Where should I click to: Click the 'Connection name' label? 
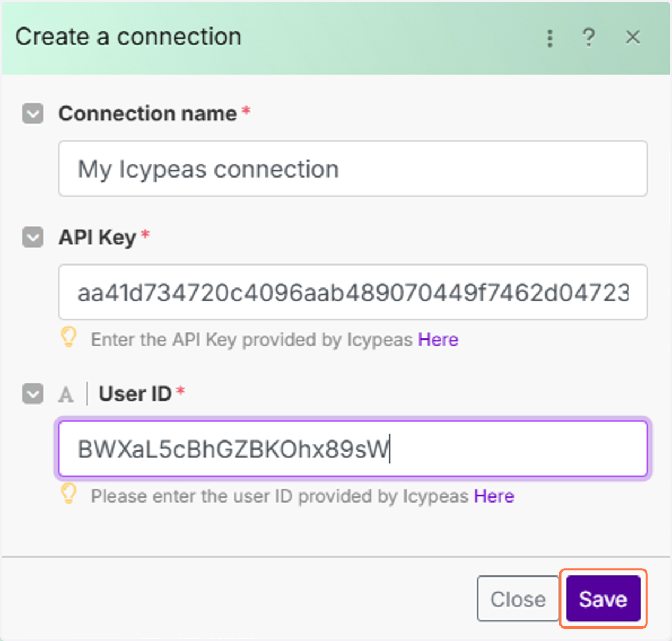click(x=148, y=114)
